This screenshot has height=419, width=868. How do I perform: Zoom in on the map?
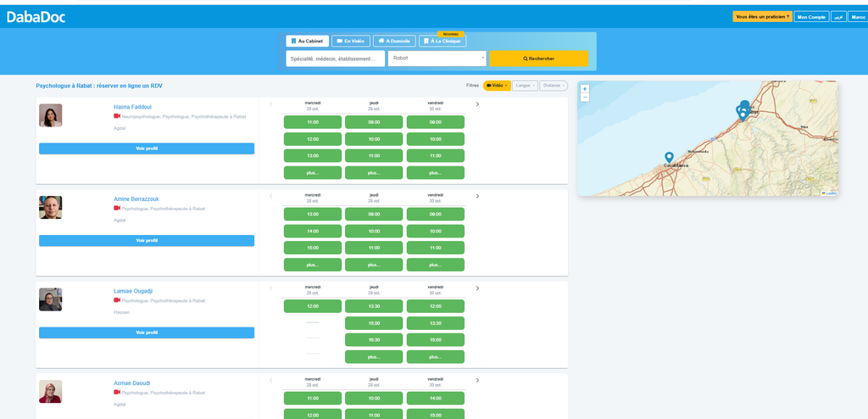tap(585, 89)
